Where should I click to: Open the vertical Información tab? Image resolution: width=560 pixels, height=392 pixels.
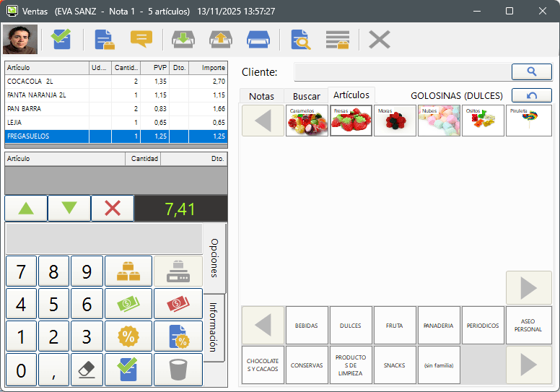(214, 327)
